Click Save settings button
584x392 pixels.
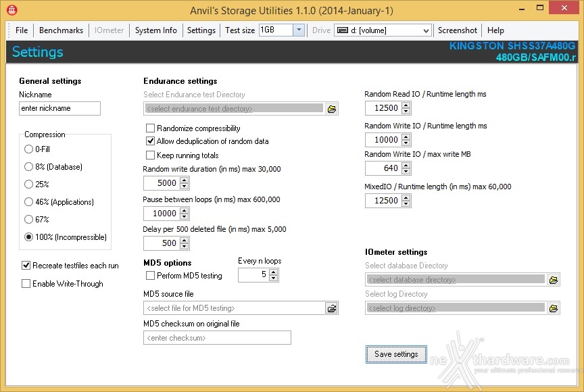tap(396, 354)
